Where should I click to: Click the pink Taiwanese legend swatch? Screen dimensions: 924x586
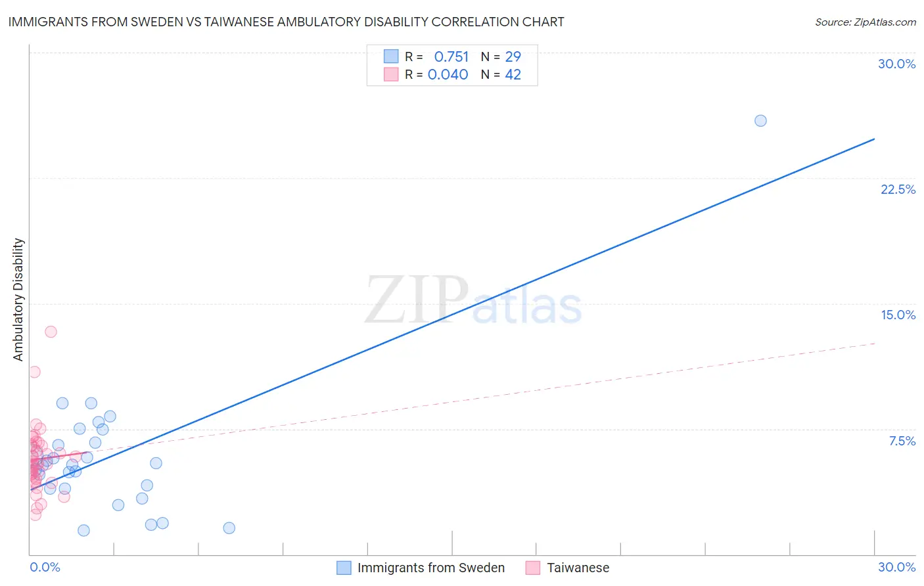tap(533, 568)
